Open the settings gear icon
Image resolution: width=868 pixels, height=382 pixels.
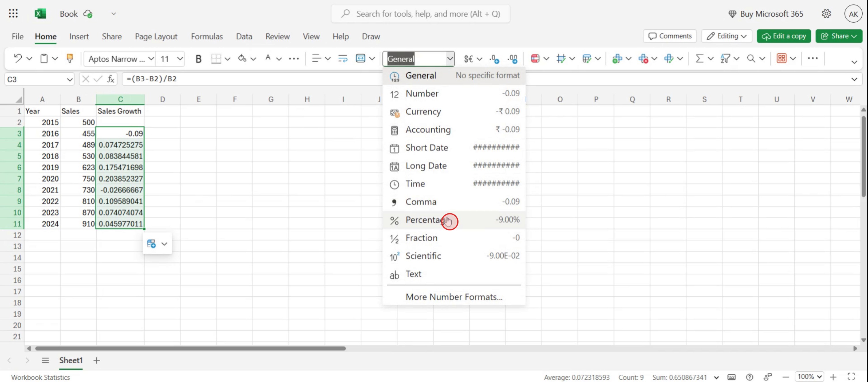point(826,14)
